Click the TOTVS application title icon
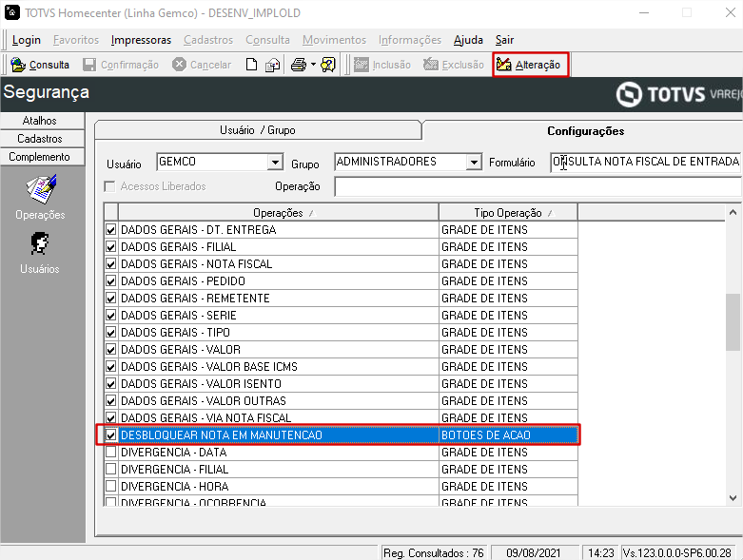Screen dimensions: 743x560 click(11, 12)
